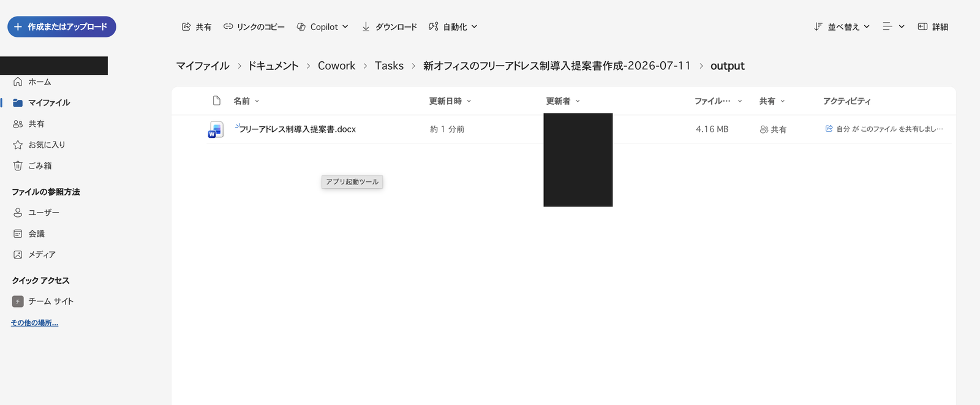Viewport: 980px width, 405px height.
Task: Click the user person icon in sidebar
Action: coord(18,213)
